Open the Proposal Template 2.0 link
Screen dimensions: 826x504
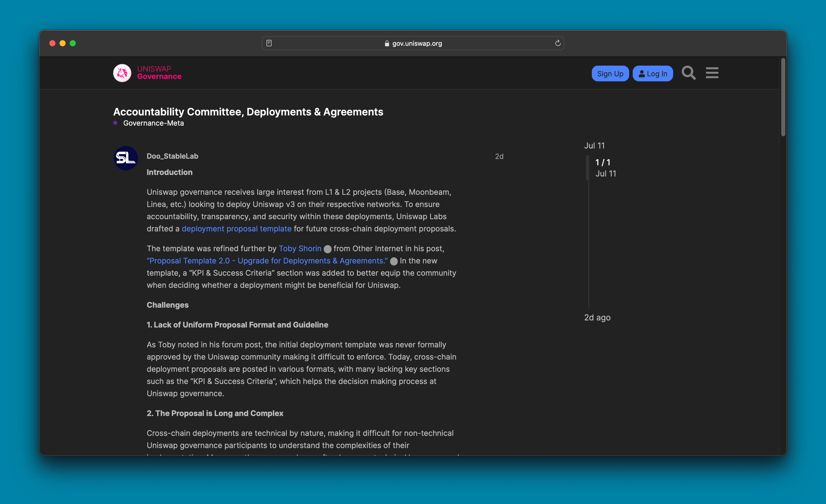(267, 261)
